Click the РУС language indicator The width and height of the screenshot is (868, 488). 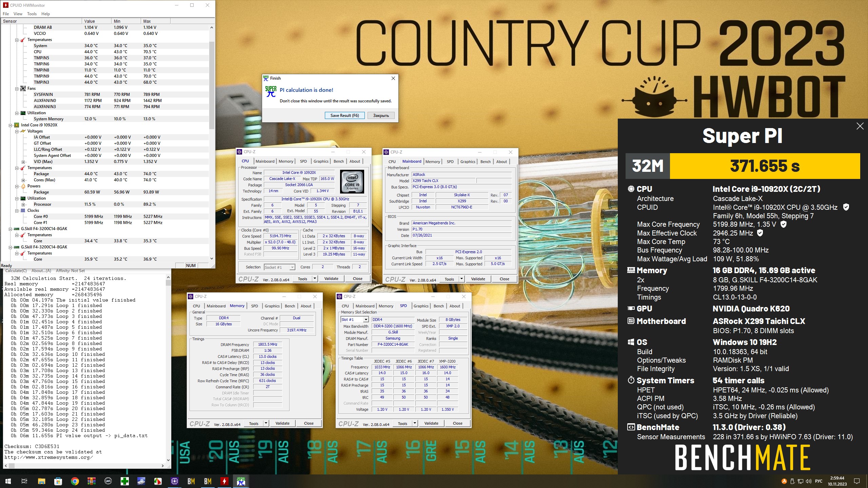coord(818,481)
